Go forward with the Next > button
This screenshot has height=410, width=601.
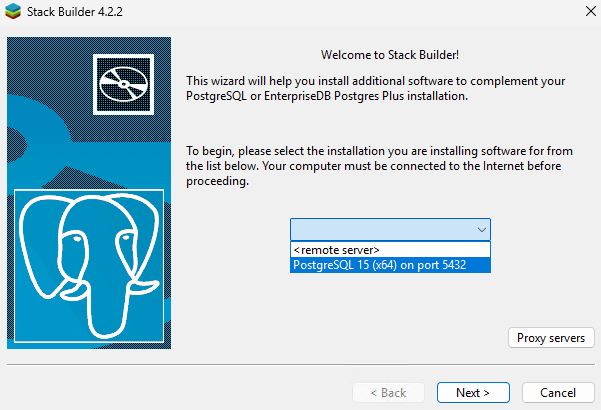[473, 392]
